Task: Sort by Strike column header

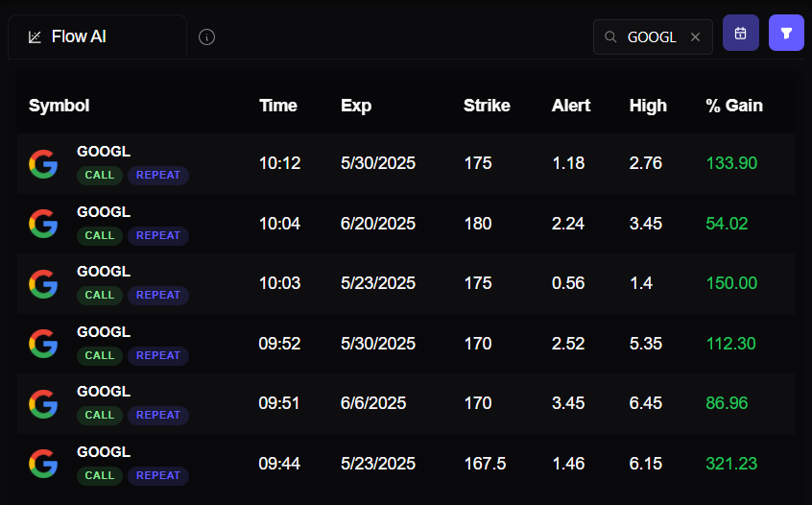Action: (487, 106)
